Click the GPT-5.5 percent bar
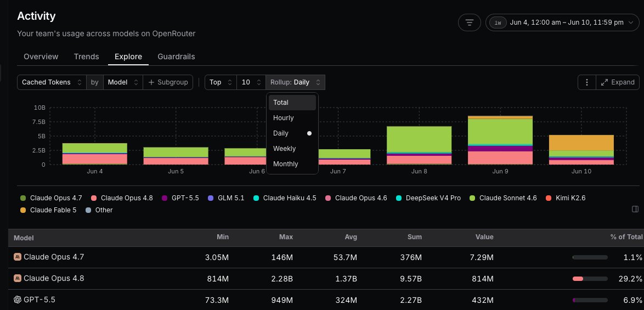This screenshot has height=310, width=644. [x=590, y=300]
